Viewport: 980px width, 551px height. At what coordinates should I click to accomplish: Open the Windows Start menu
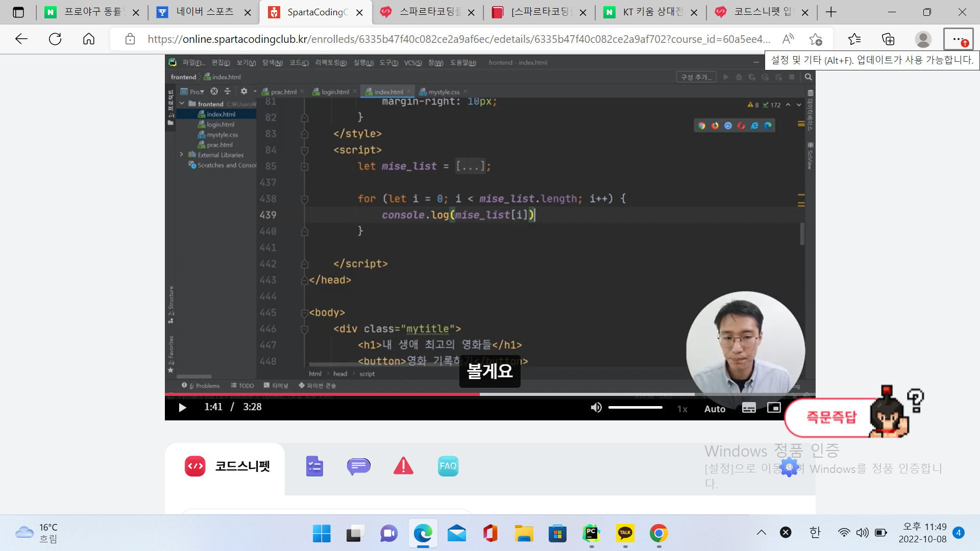[322, 533]
